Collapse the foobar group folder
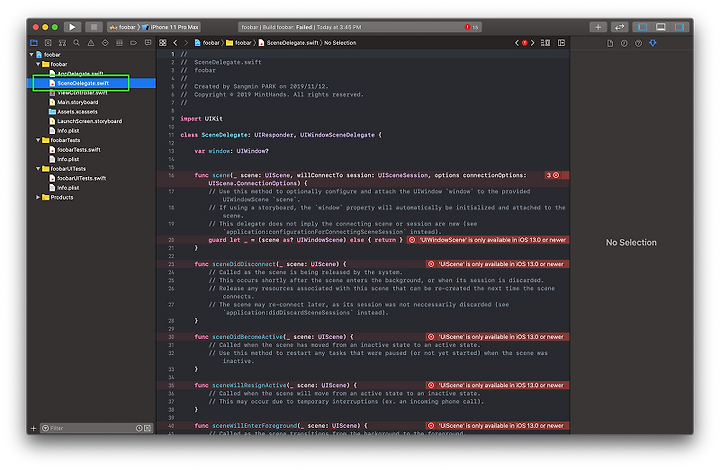Viewport: 720px width, 470px height. pyautogui.click(x=38, y=64)
